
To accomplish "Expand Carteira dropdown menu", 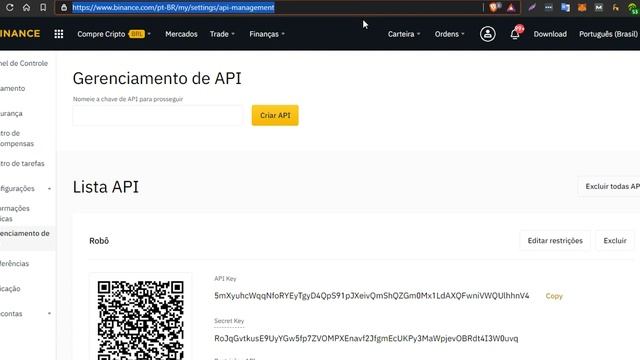I will pyautogui.click(x=404, y=34).
